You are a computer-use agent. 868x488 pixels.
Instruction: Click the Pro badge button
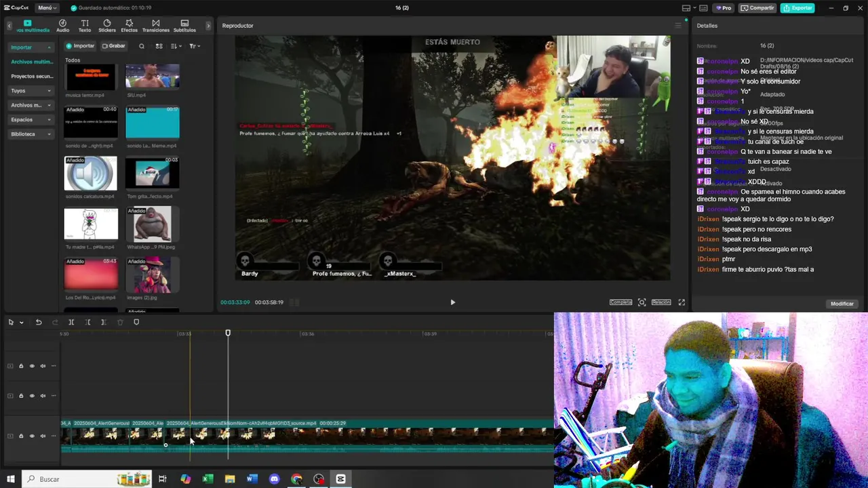click(x=723, y=8)
